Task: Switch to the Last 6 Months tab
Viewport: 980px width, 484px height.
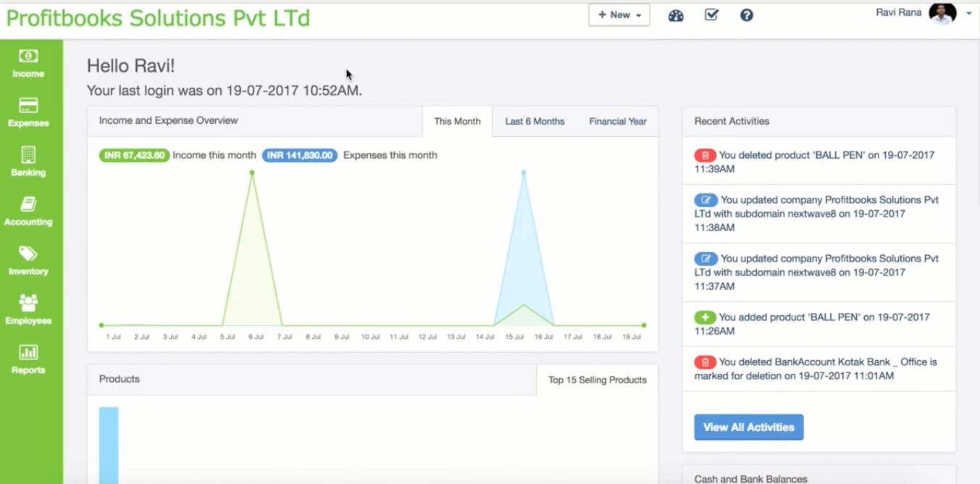Action: click(535, 122)
